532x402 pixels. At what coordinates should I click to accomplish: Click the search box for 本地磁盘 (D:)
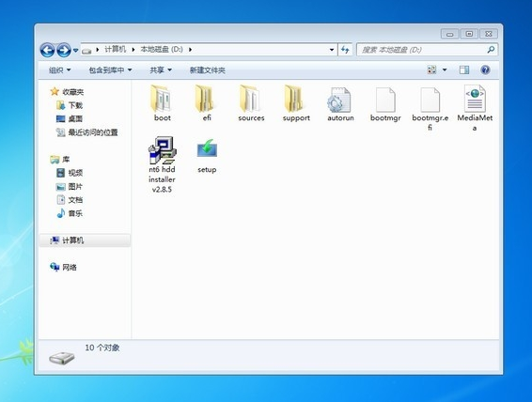(x=427, y=50)
